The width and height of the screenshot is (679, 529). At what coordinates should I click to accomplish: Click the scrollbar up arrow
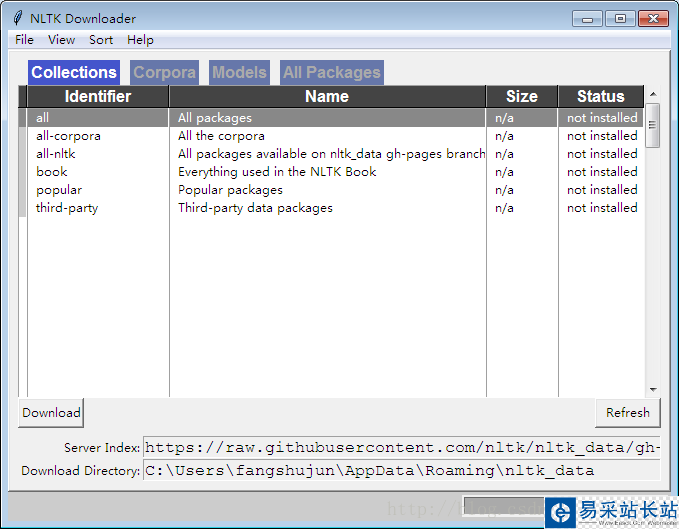653,94
